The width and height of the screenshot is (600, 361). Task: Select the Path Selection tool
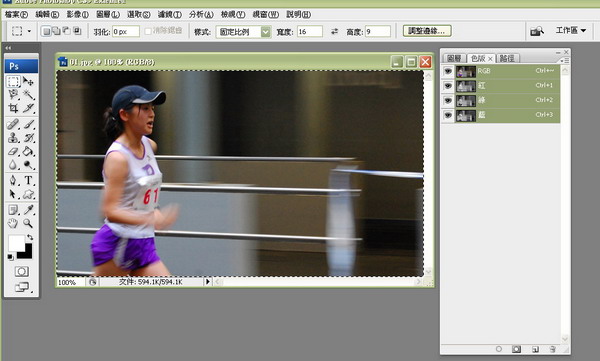click(13, 194)
